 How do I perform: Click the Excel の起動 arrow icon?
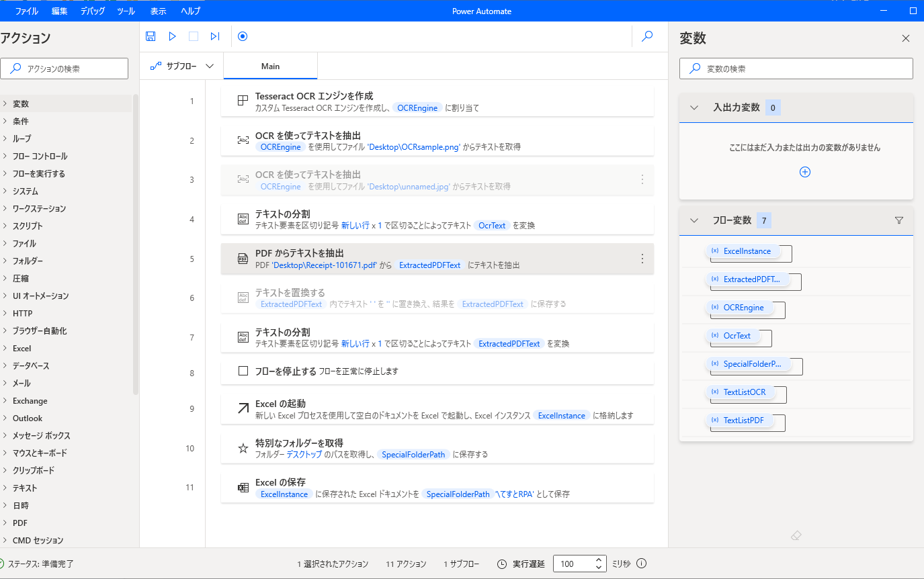243,408
